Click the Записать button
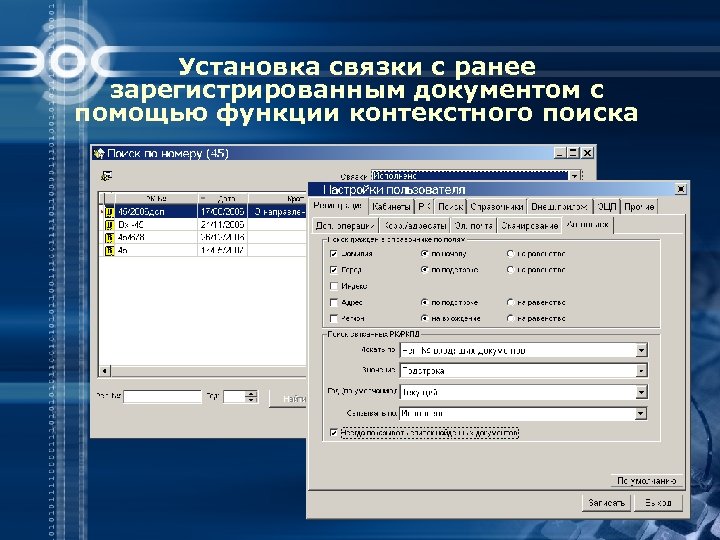 coord(607,503)
